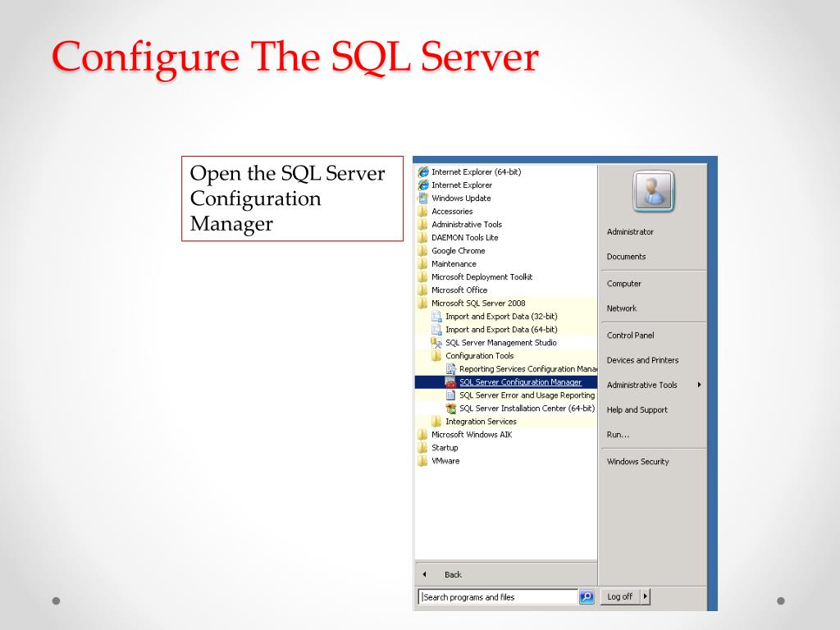Click the Back label in programs list

[453, 574]
